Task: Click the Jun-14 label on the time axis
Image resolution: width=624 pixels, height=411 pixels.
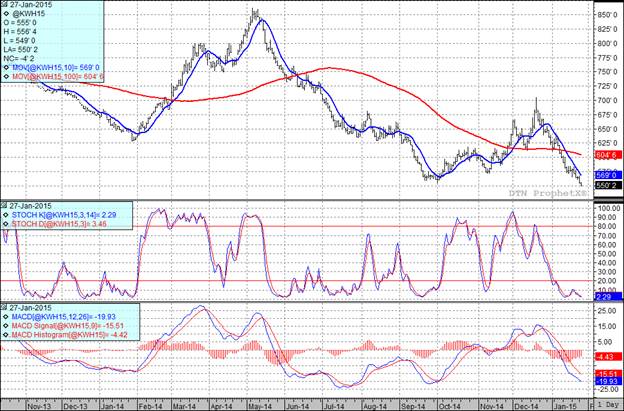Action: [296, 406]
